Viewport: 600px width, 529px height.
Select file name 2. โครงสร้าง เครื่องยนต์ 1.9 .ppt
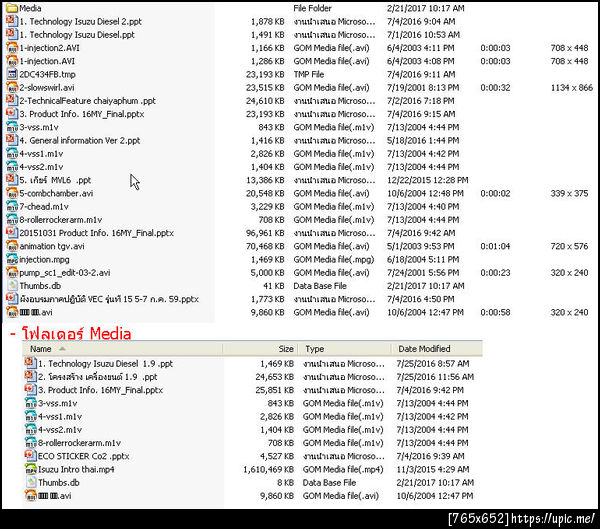coord(98,377)
